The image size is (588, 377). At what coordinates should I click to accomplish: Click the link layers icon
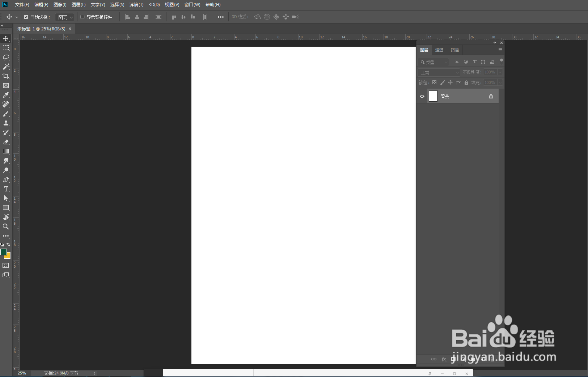(x=433, y=359)
